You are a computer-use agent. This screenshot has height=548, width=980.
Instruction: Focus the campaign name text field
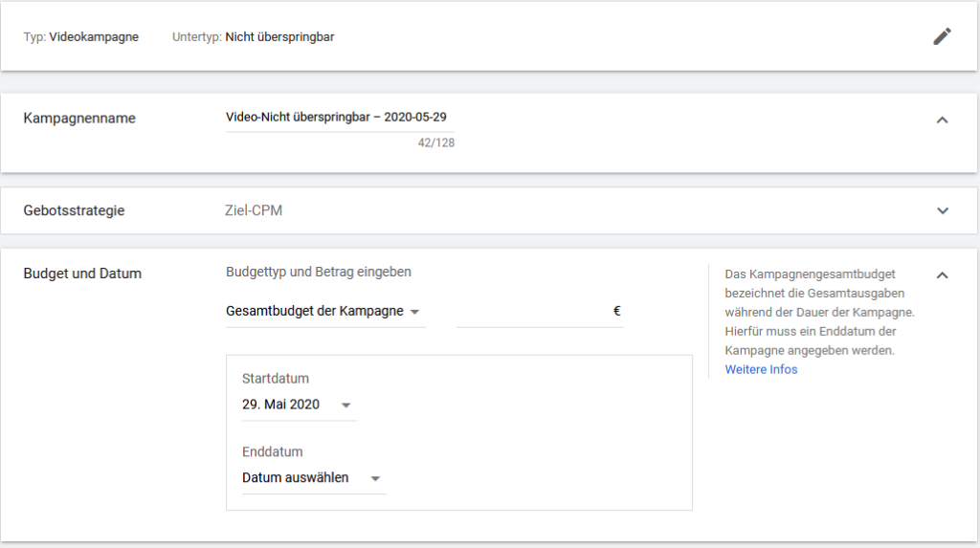click(340, 118)
